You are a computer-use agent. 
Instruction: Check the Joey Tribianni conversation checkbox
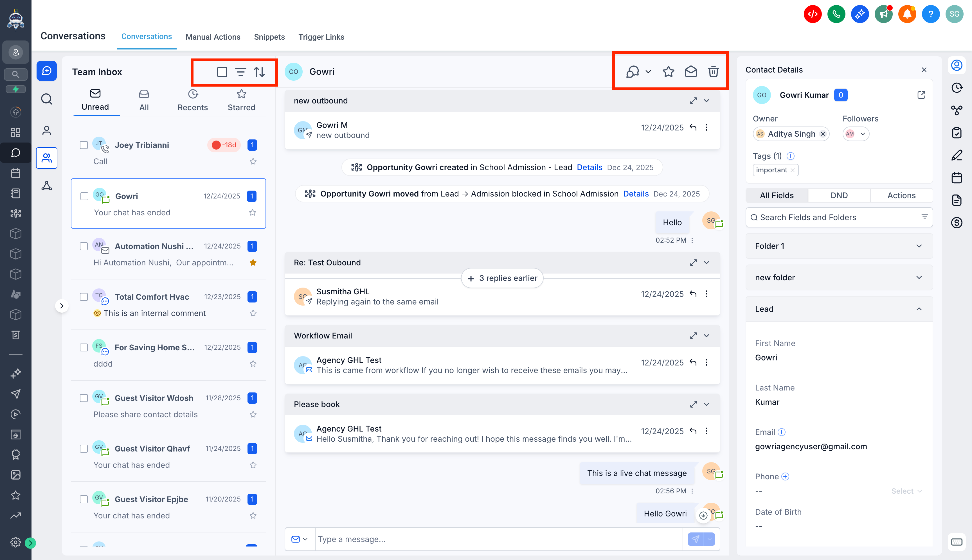[x=84, y=145]
